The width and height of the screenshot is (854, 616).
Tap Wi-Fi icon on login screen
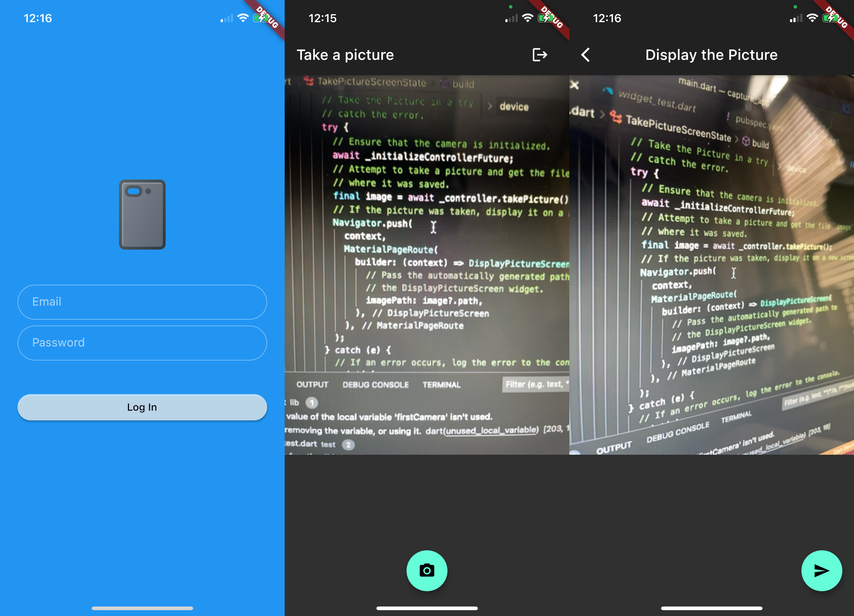point(243,18)
